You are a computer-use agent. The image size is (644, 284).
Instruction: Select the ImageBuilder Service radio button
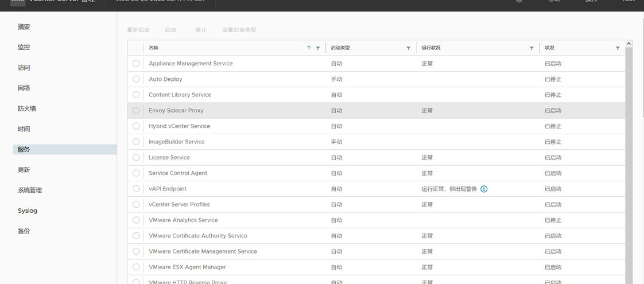[136, 142]
